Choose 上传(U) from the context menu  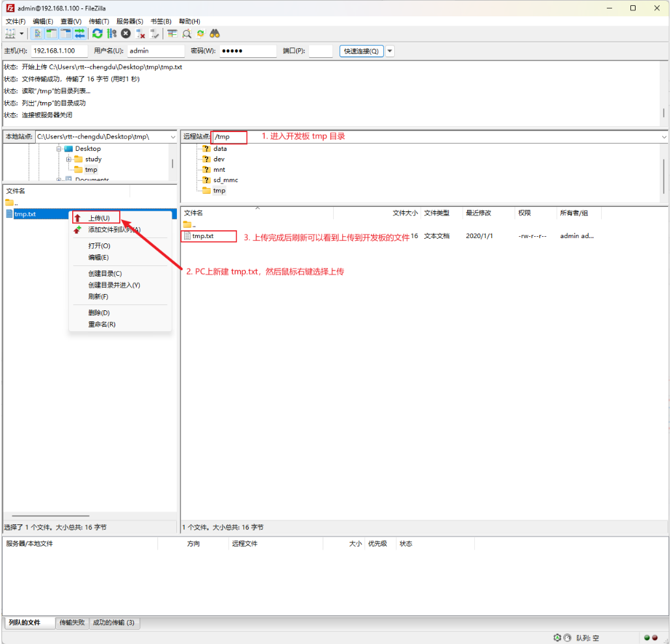(x=99, y=218)
